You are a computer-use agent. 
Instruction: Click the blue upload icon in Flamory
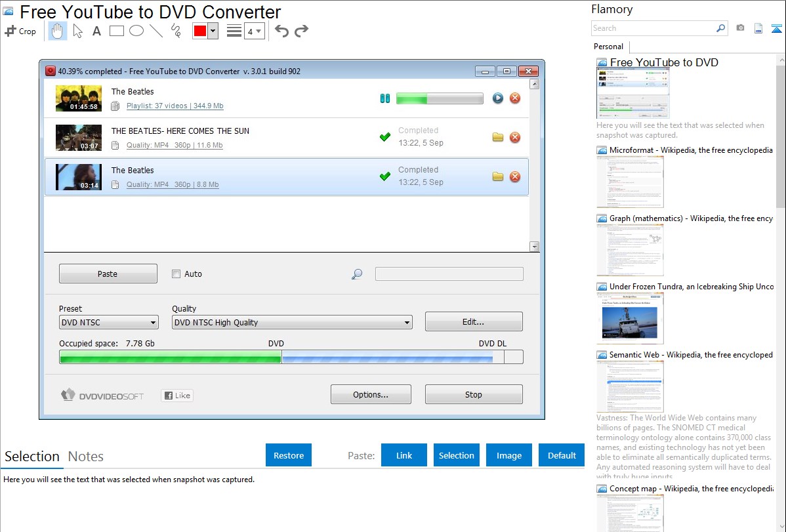pos(776,28)
